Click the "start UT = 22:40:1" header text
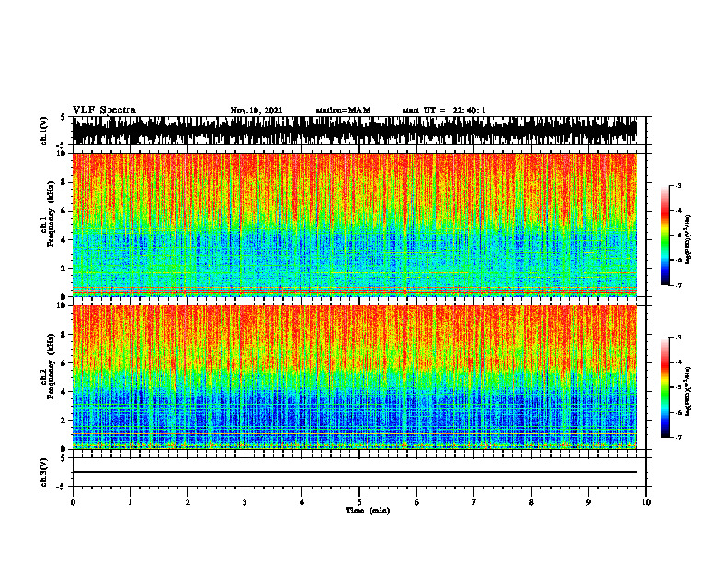Screen dimensions: 728x563 (444, 110)
